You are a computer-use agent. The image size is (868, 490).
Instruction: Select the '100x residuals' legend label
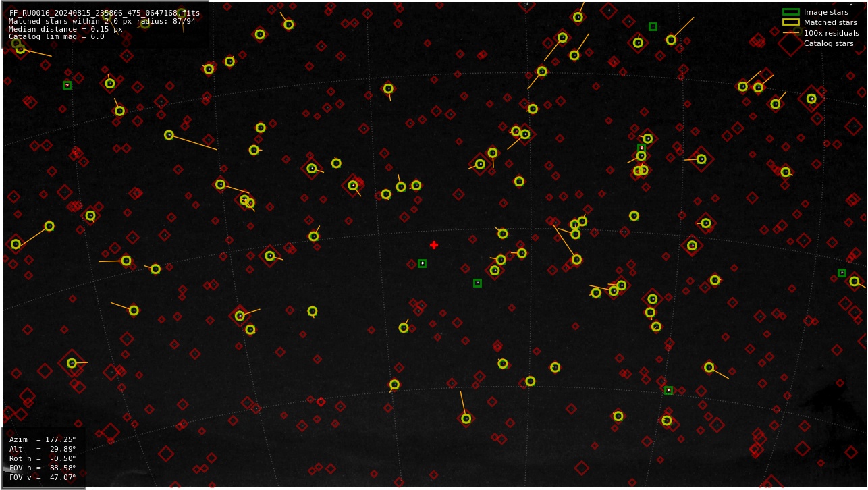point(831,33)
